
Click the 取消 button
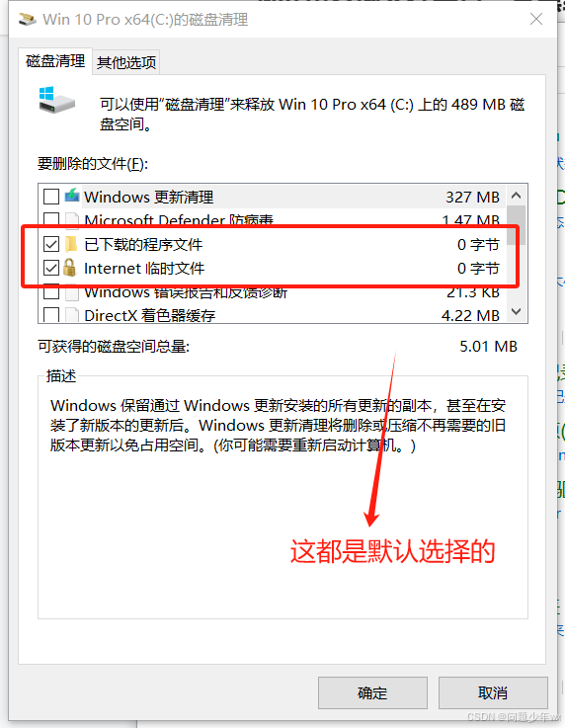click(493, 692)
